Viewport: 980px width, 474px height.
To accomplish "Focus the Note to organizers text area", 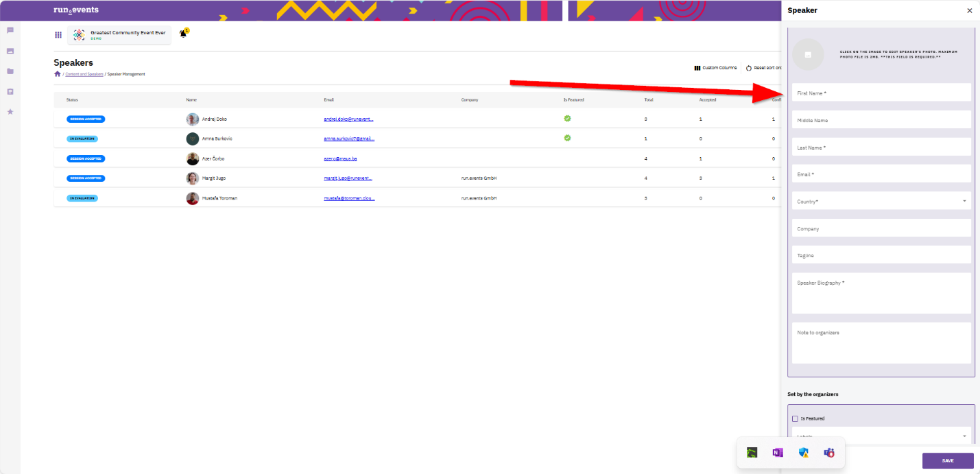I will 881,343.
